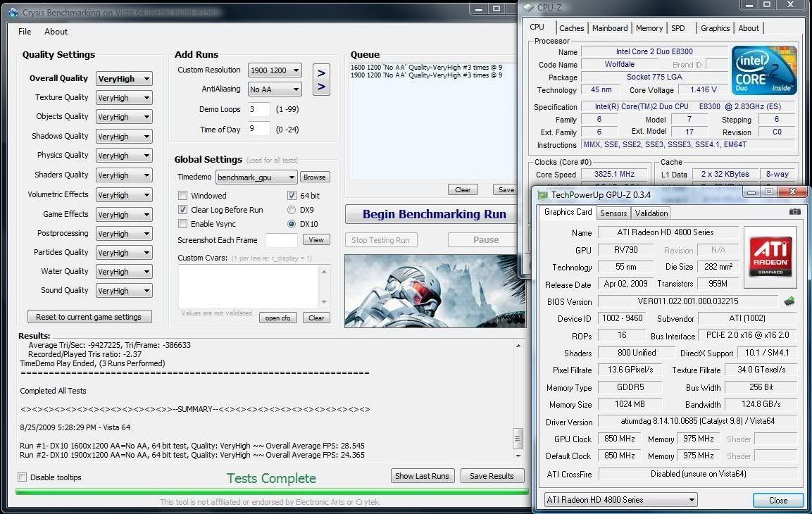Click the Show Last Runs button
The height and width of the screenshot is (514, 812).
coord(422,476)
